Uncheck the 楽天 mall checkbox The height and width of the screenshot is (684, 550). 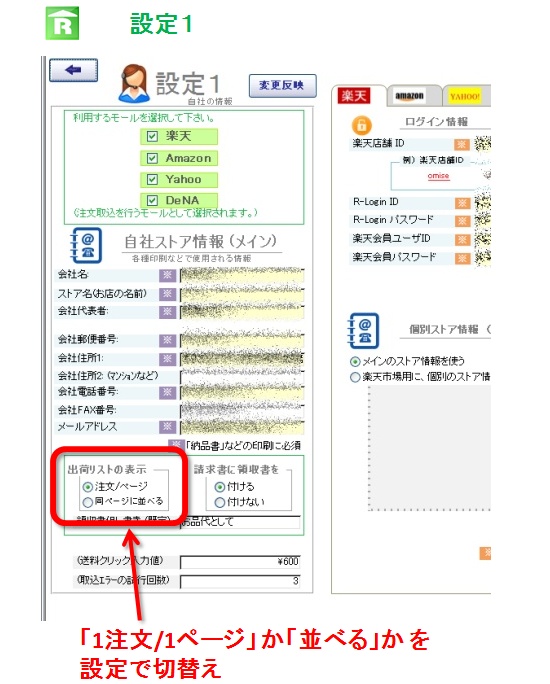coord(152,137)
